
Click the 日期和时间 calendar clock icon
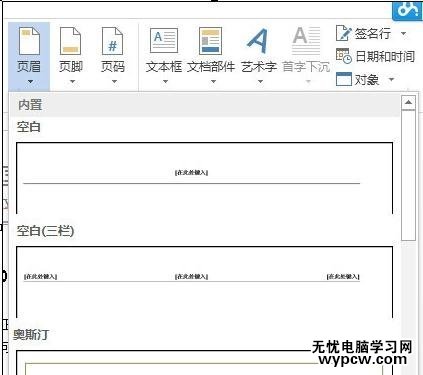[344, 56]
